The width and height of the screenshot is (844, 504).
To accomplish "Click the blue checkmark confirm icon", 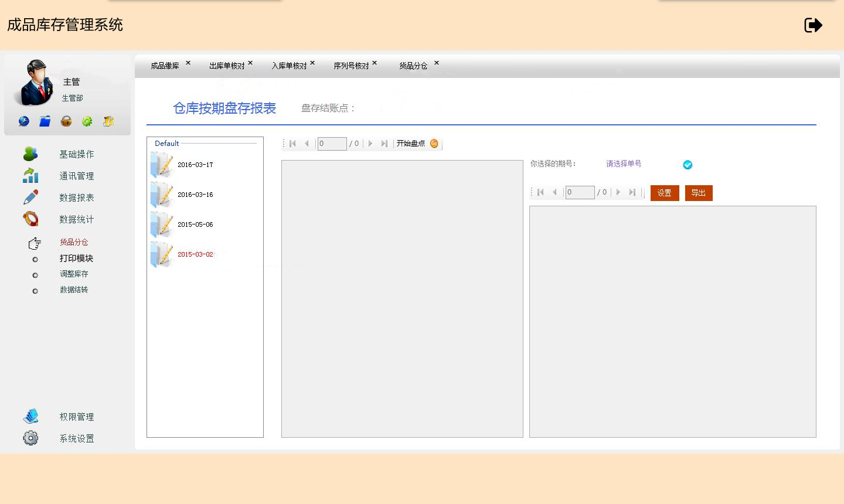I will click(x=688, y=165).
